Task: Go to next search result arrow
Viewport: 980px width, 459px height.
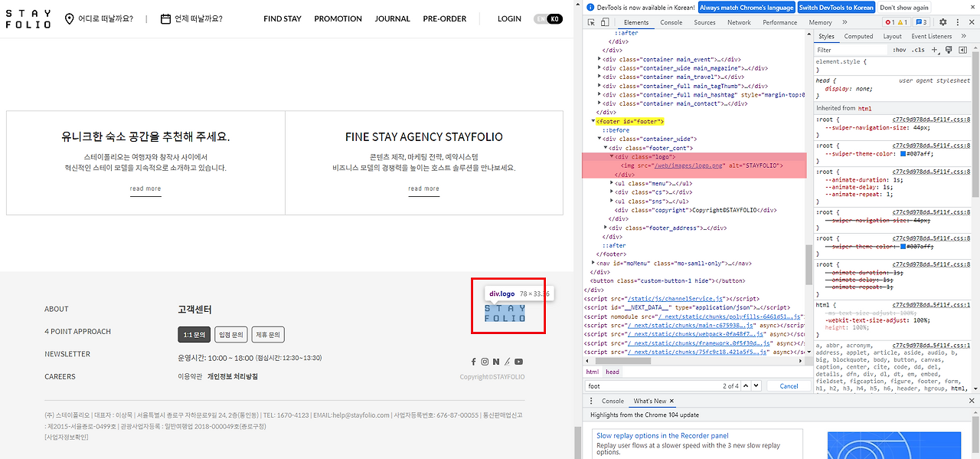Action: pyautogui.click(x=757, y=385)
